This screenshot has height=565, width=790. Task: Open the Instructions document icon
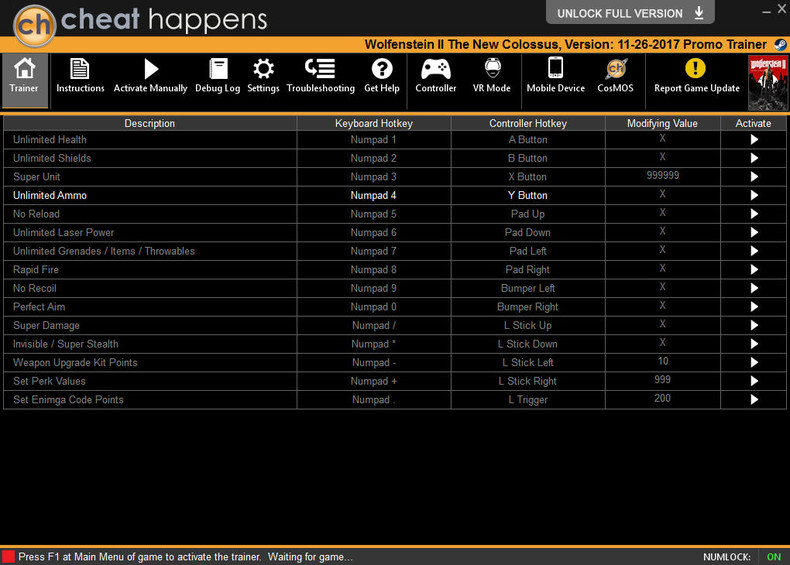click(x=80, y=69)
